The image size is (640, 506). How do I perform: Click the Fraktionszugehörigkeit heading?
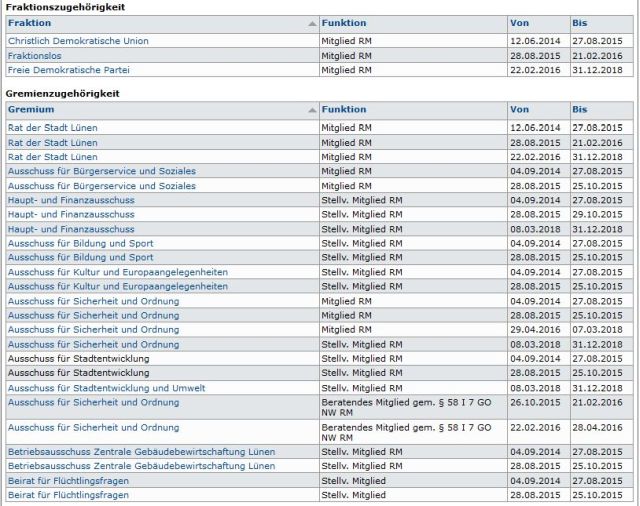pos(65,7)
